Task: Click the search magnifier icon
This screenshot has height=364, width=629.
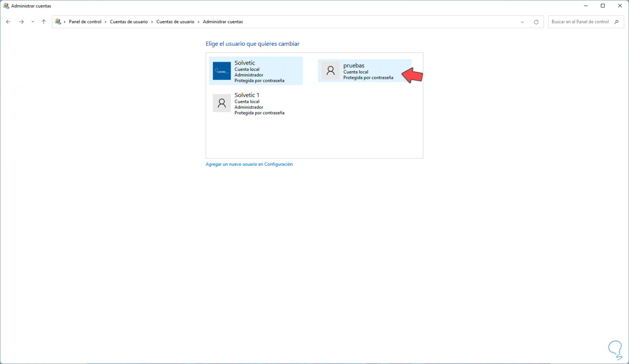Action: tap(616, 22)
